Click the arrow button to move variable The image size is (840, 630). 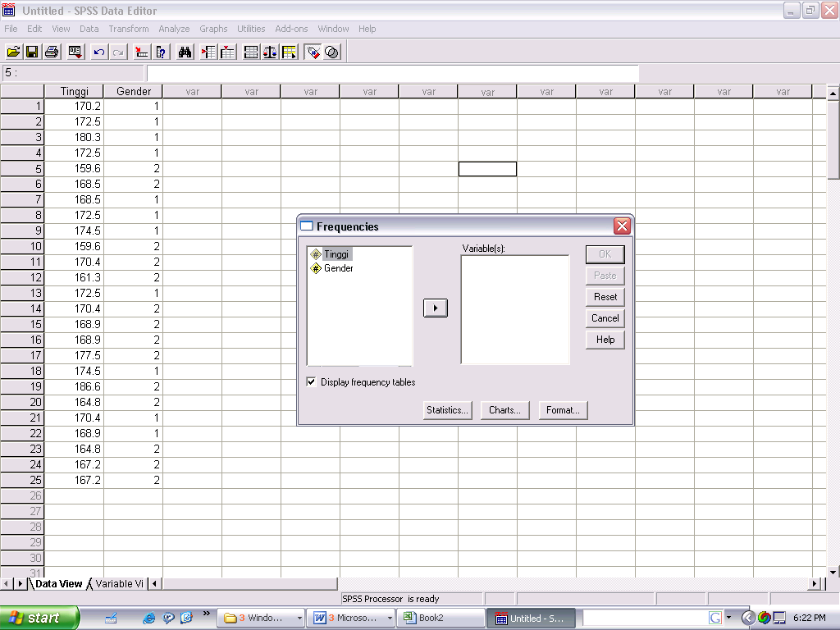point(436,308)
